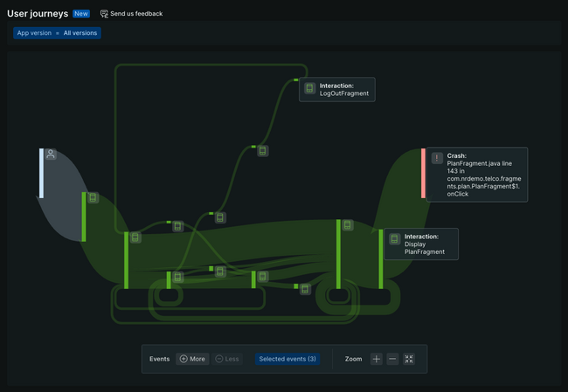Open the App version filter dropdown
Image resolution: width=568 pixels, height=392 pixels.
coord(34,33)
